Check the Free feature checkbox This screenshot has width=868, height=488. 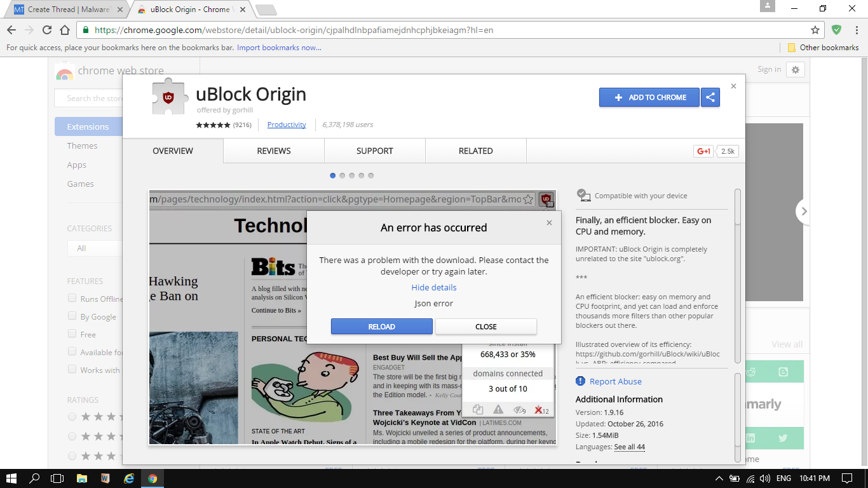tap(72, 334)
